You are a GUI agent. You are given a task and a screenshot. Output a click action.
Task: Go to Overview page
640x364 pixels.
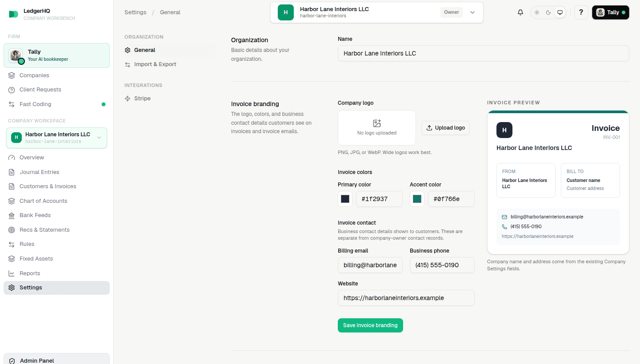pyautogui.click(x=56, y=158)
